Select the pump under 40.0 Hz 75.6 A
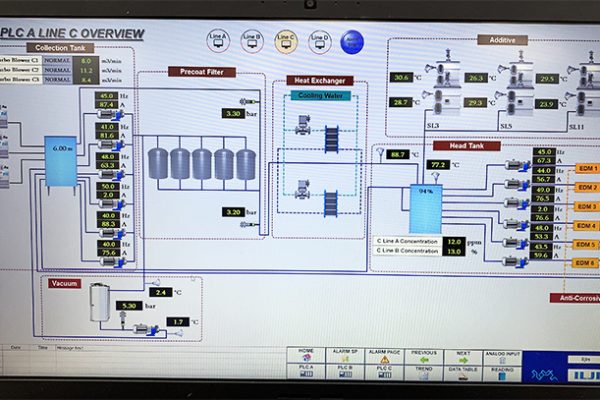The image size is (600, 400). [113, 262]
